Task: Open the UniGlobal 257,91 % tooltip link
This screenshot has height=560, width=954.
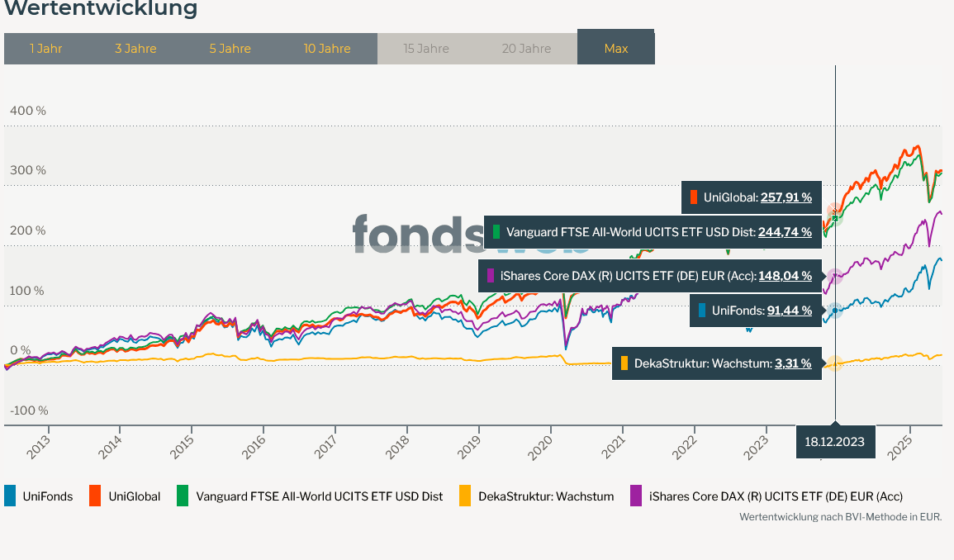Action: pos(786,197)
